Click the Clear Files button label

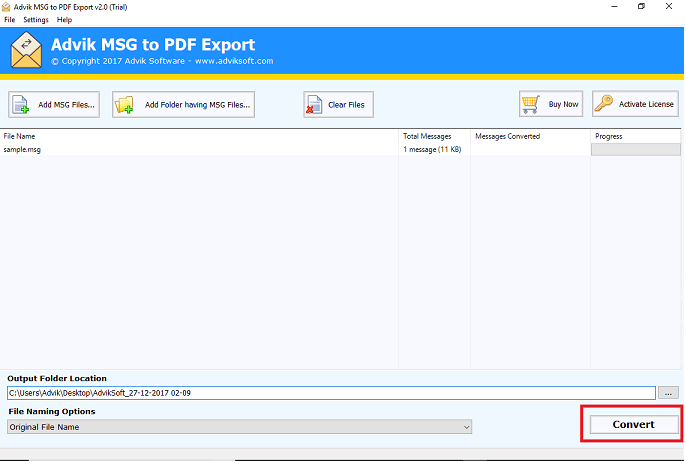click(x=346, y=105)
